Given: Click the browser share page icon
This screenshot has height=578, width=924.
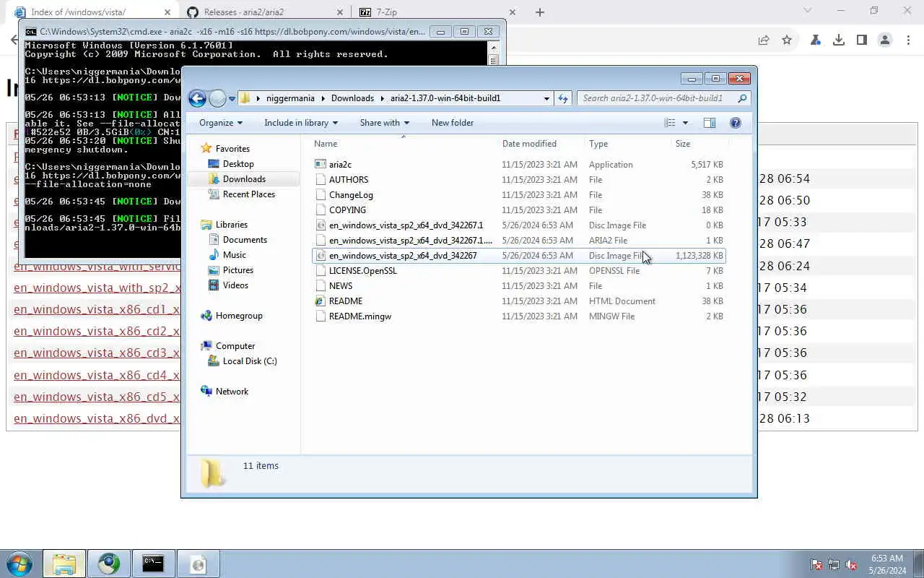Looking at the screenshot, I should (x=764, y=40).
